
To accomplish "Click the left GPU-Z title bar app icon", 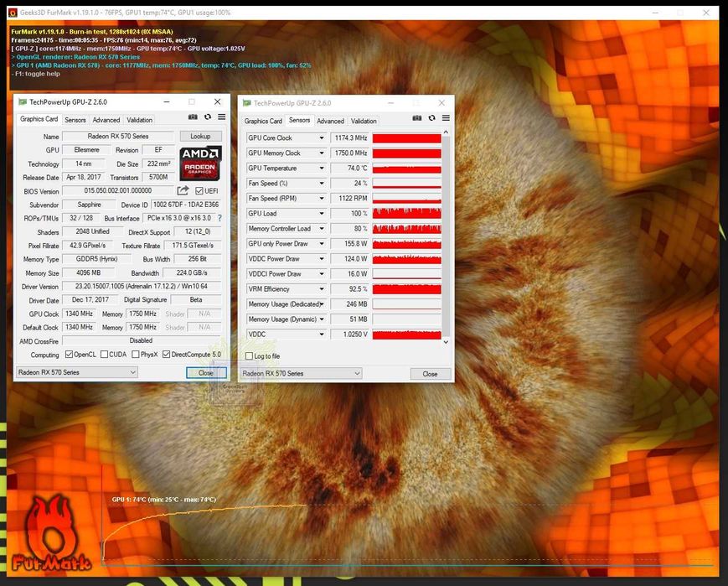I will (23, 101).
